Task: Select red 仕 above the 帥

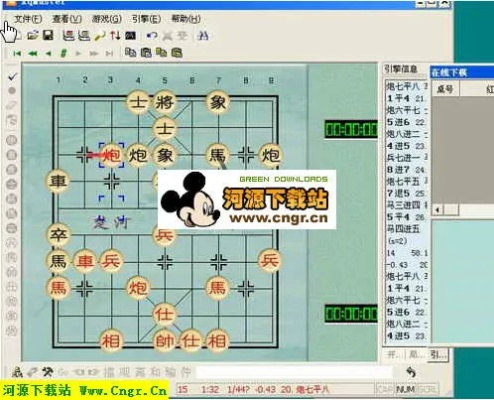Action: 164,314
